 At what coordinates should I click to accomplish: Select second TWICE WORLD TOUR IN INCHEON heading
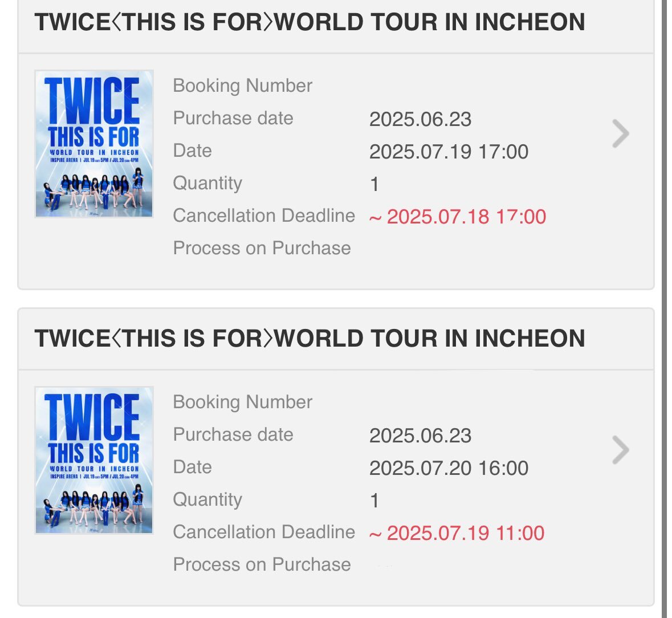(x=309, y=338)
